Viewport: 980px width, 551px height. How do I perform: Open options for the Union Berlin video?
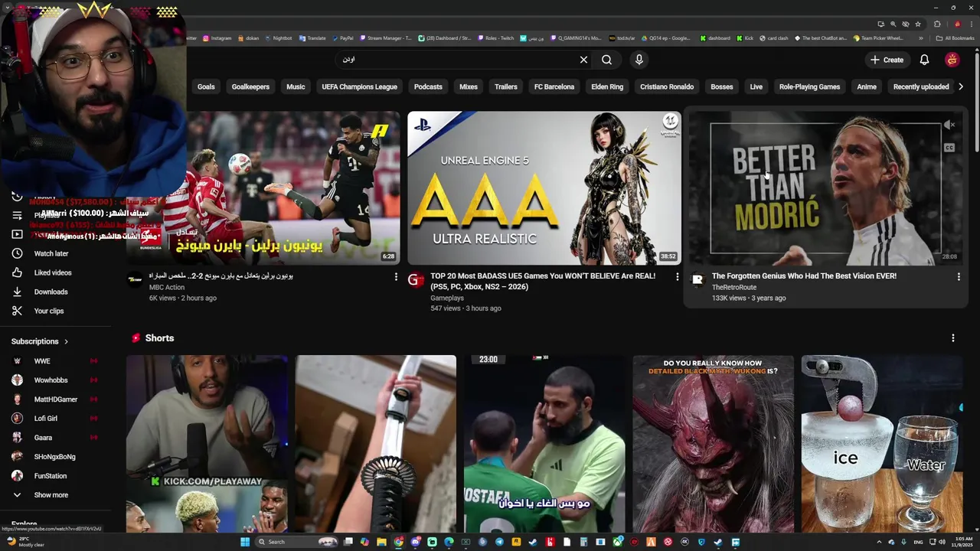pyautogui.click(x=396, y=276)
